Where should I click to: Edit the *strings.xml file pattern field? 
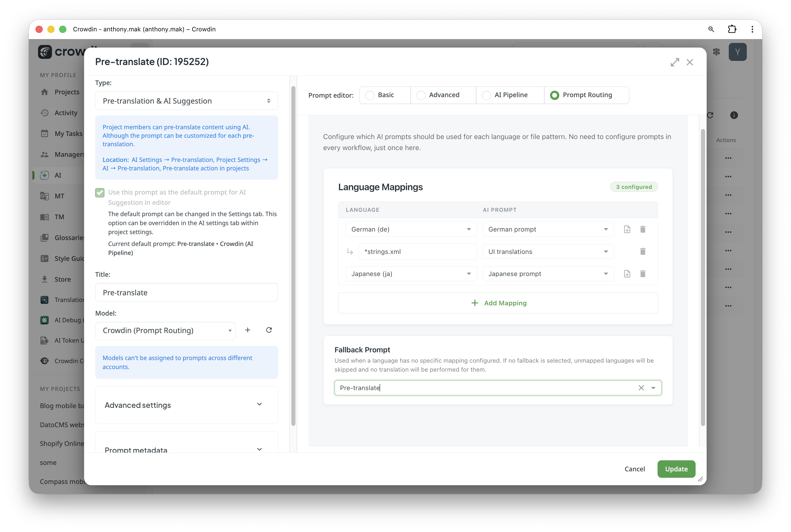tap(418, 251)
